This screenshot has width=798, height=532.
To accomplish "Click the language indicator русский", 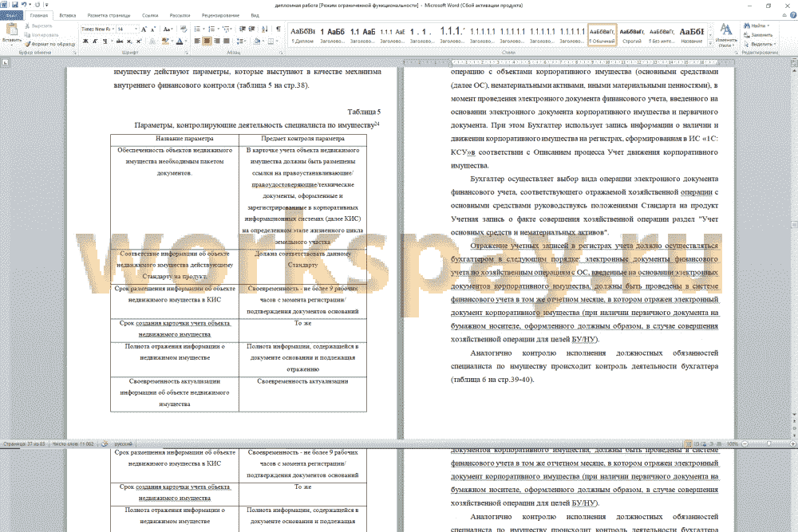I will (123, 444).
